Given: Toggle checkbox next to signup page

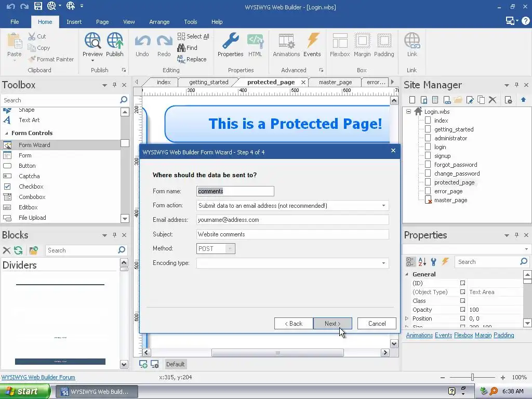Looking at the screenshot, I should (428, 155).
